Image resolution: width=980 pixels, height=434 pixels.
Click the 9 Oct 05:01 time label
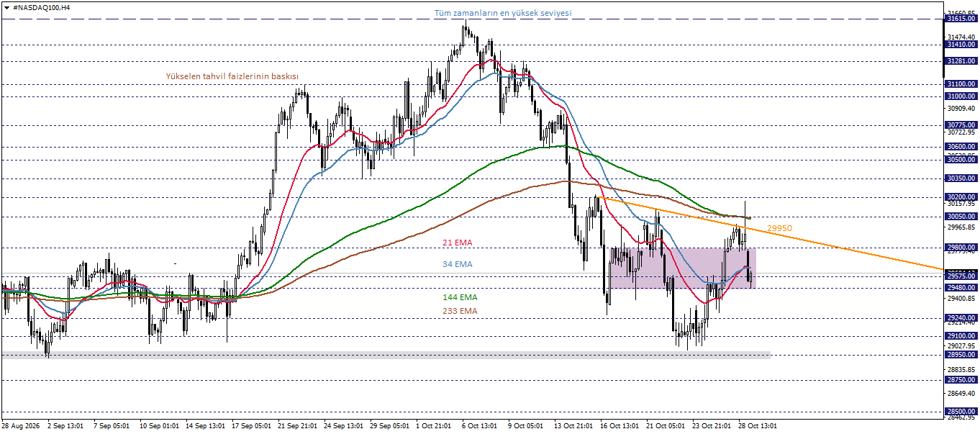pos(525,425)
